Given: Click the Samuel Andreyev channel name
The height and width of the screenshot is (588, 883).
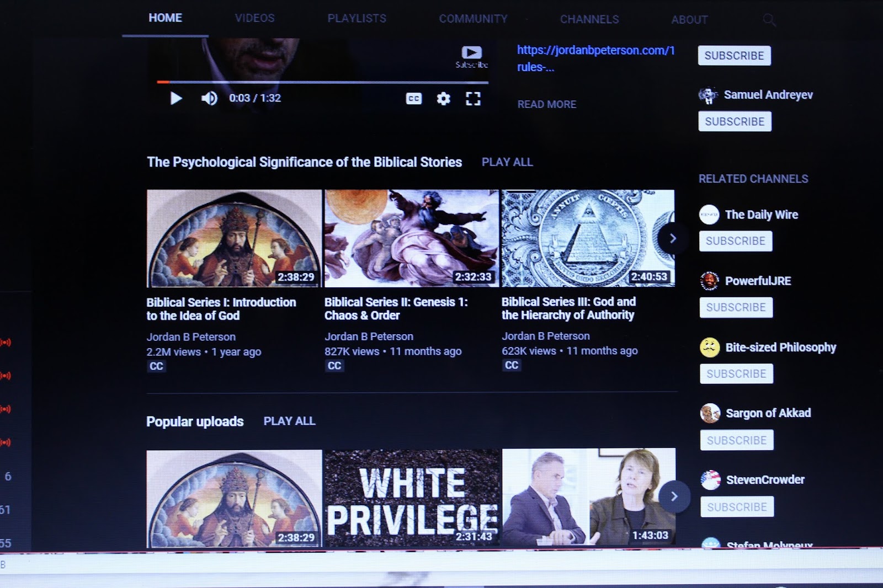Looking at the screenshot, I should click(768, 95).
